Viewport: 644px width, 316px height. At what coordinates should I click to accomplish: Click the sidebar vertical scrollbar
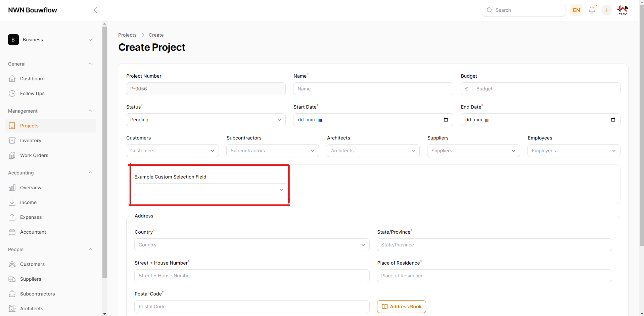point(104,151)
